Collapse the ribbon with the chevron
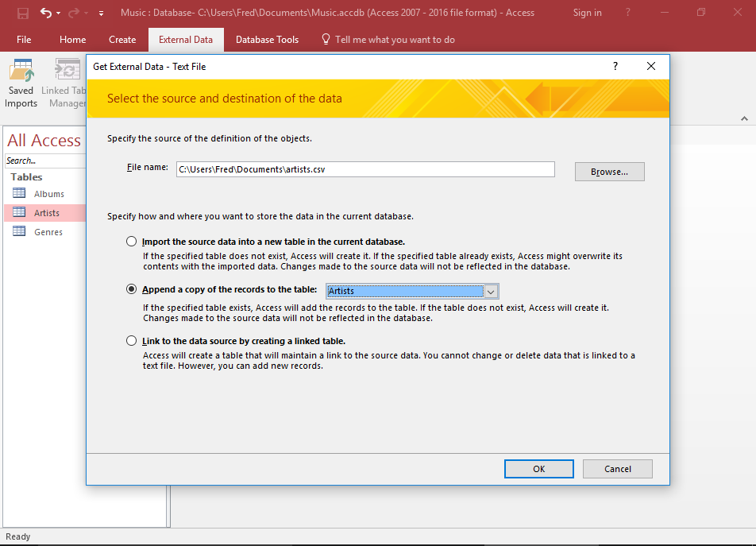756x546 pixels. point(744,118)
